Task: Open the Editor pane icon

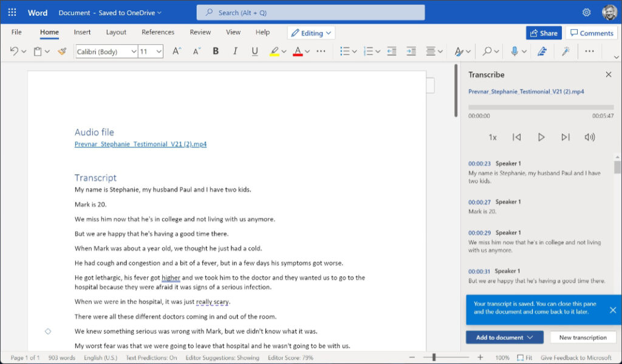Action: pos(541,51)
